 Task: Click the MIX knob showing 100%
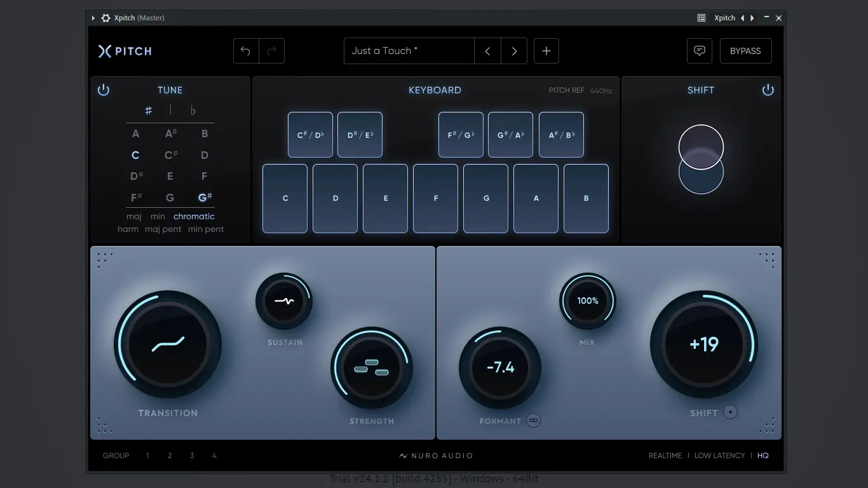[588, 301]
